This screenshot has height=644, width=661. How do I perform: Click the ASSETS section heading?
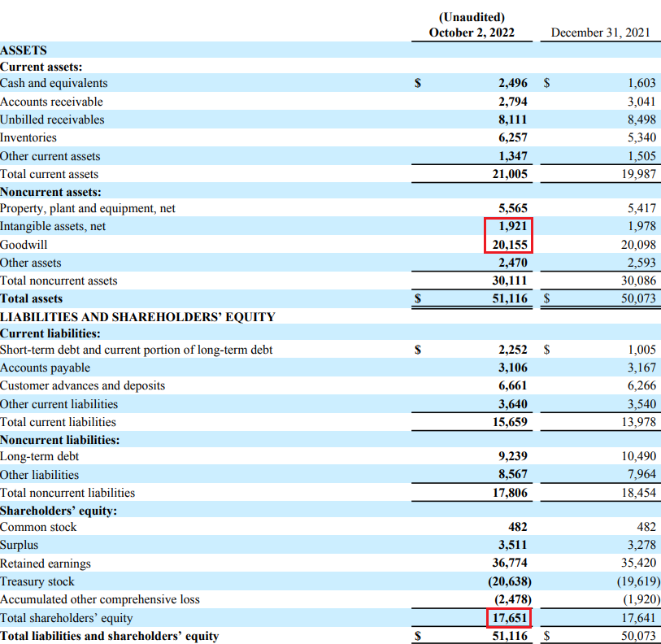coord(24,50)
